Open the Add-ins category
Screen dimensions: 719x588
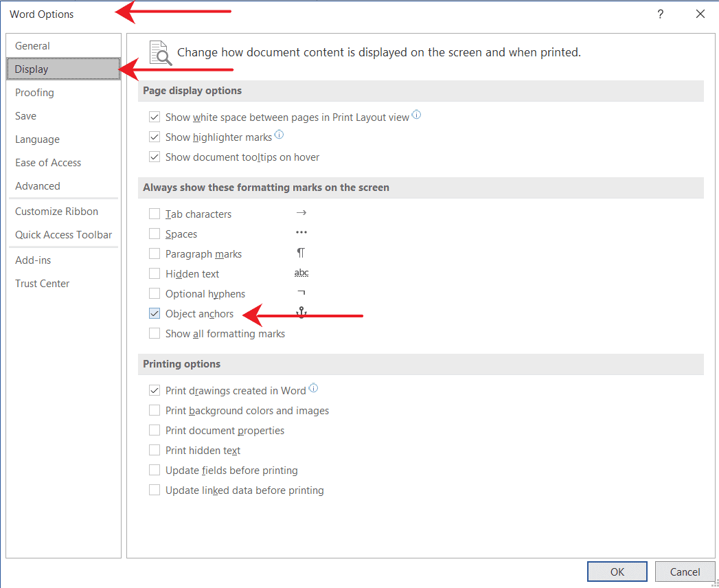tap(63, 260)
